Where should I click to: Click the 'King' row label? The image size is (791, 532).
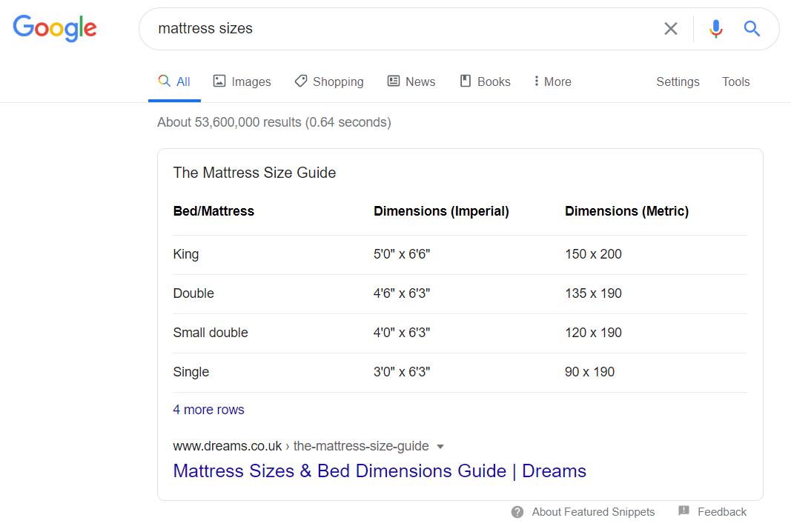[185, 254]
